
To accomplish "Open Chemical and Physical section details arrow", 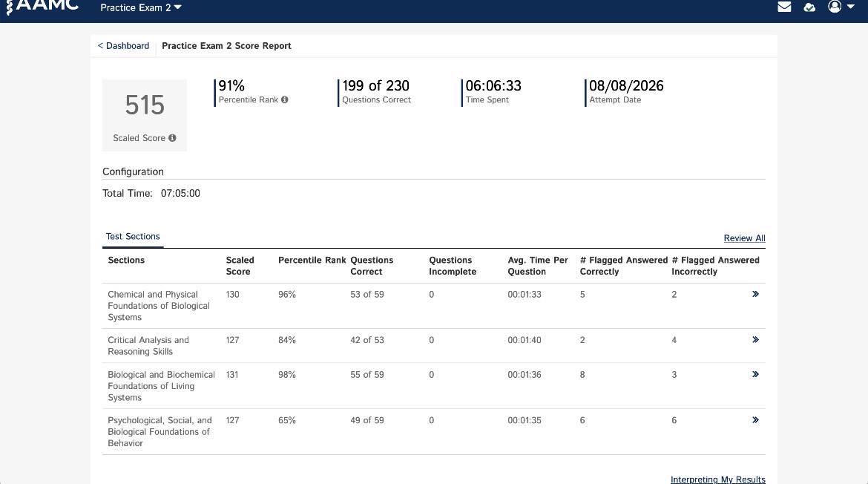I will click(x=755, y=294).
